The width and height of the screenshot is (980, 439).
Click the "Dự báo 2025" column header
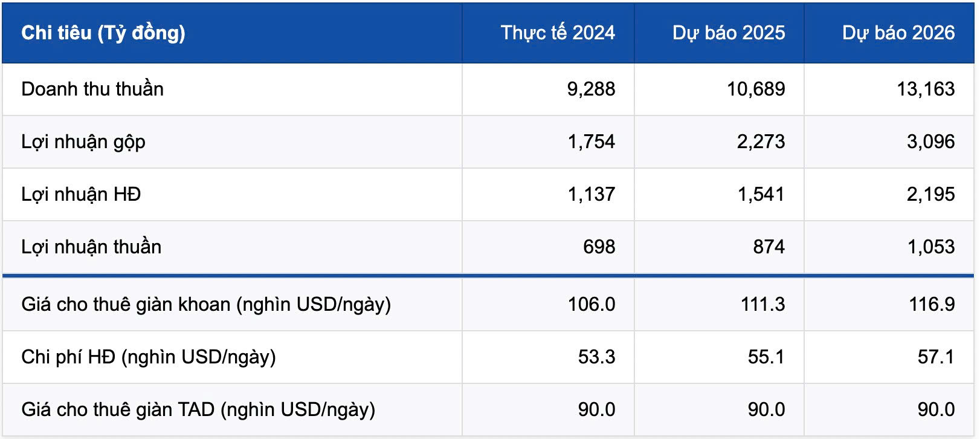click(x=728, y=33)
